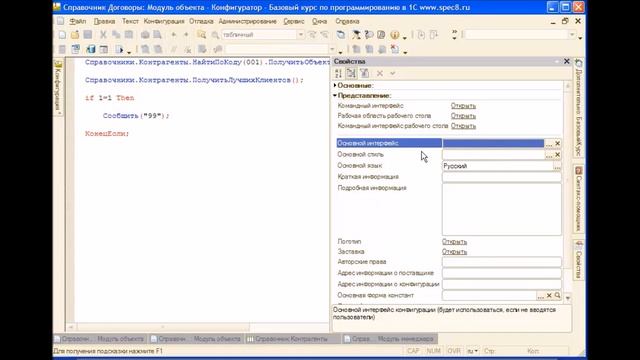640x360 pixels.
Task: Click the Redo arrow icon
Action: coord(186,35)
